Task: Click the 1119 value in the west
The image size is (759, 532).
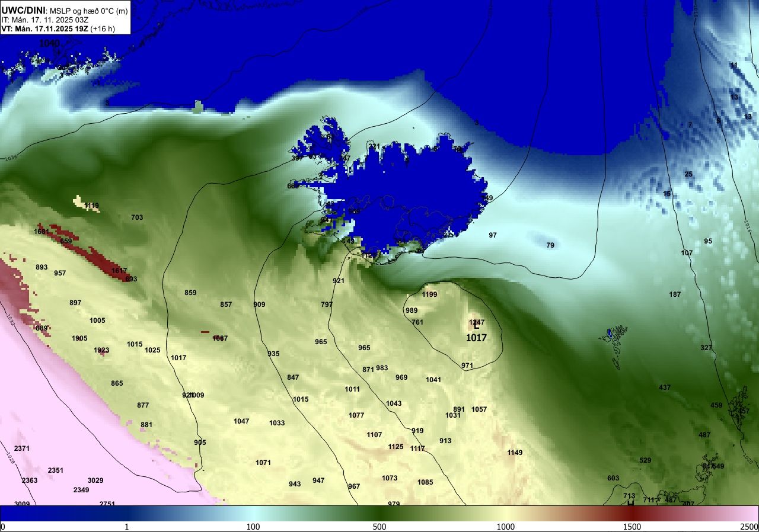Action: (x=91, y=206)
